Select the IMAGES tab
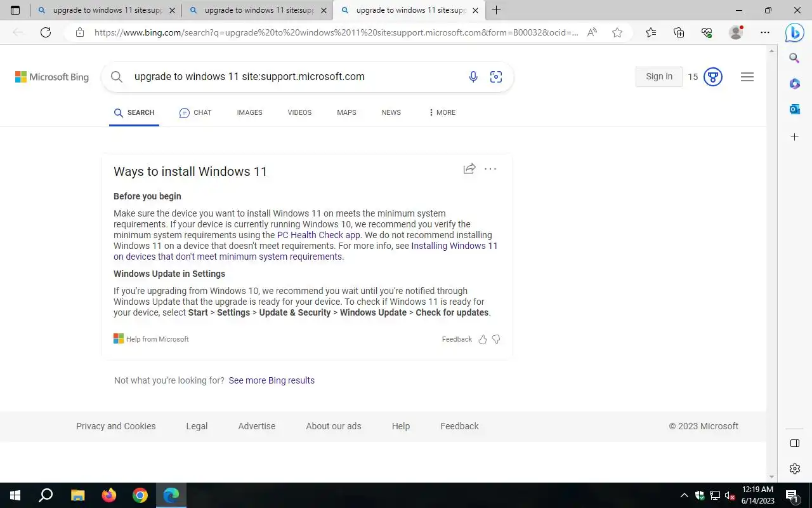The height and width of the screenshot is (508, 812). pyautogui.click(x=249, y=112)
